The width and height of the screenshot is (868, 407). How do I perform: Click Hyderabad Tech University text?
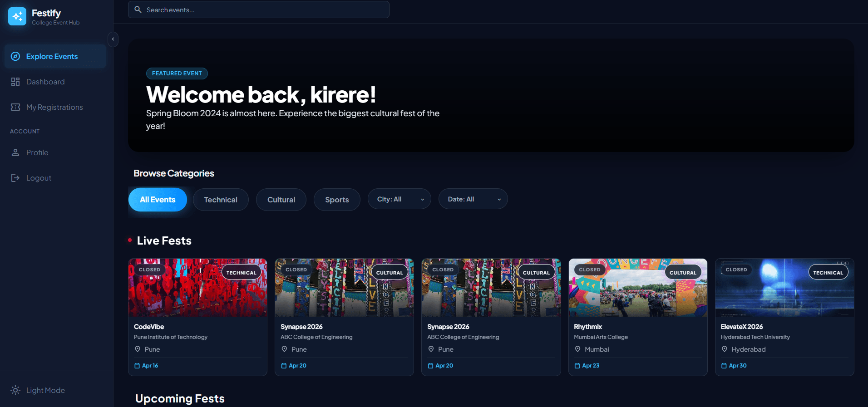tap(755, 337)
